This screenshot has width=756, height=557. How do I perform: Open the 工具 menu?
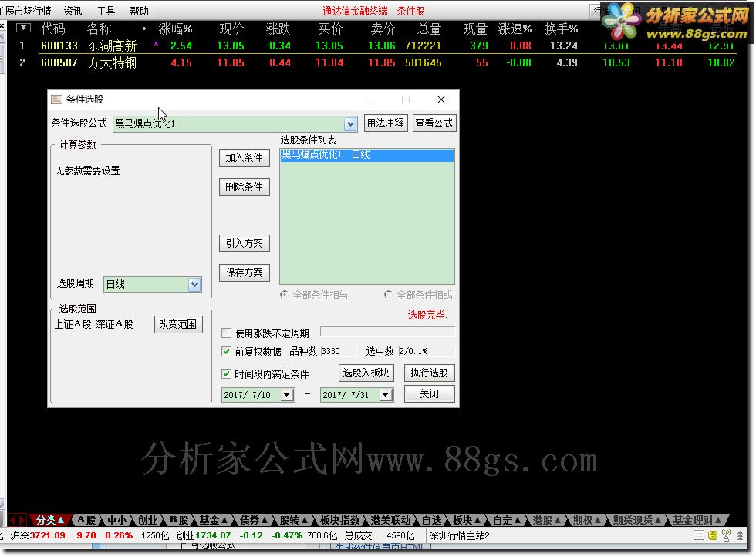[x=106, y=11]
